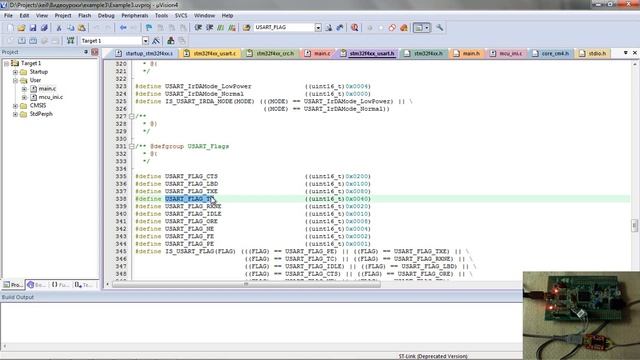This screenshot has height=360, width=640.
Task: Expand the StdPeriph folder
Action: coord(15,114)
